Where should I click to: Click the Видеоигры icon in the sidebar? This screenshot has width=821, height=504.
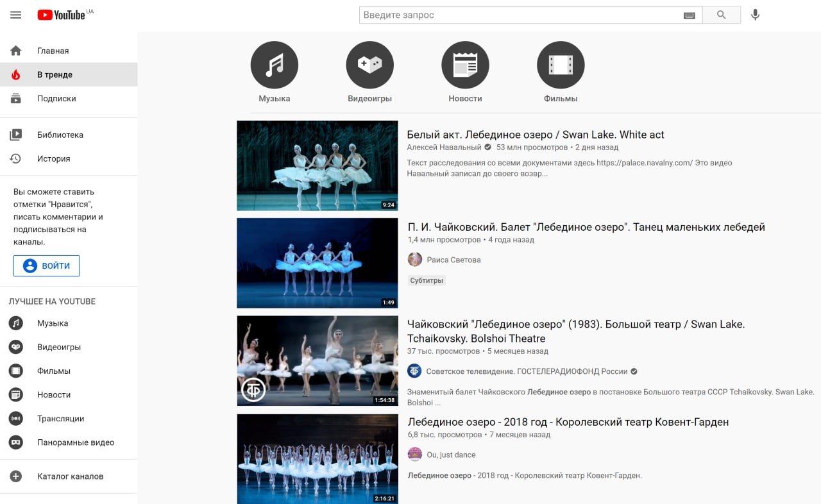pos(16,347)
